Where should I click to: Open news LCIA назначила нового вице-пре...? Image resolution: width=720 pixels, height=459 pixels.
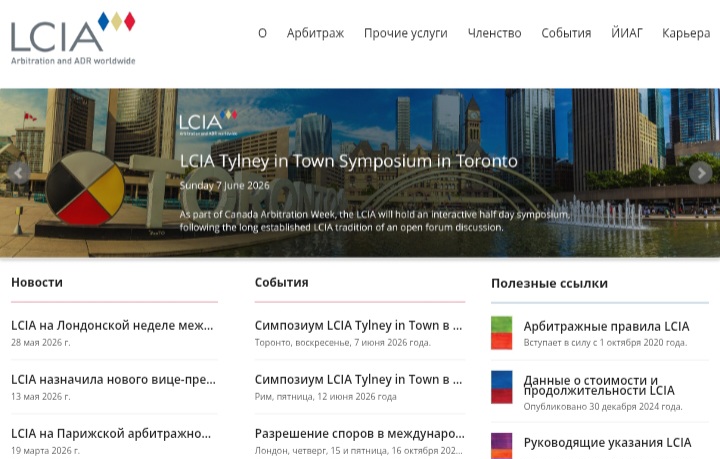point(113,380)
